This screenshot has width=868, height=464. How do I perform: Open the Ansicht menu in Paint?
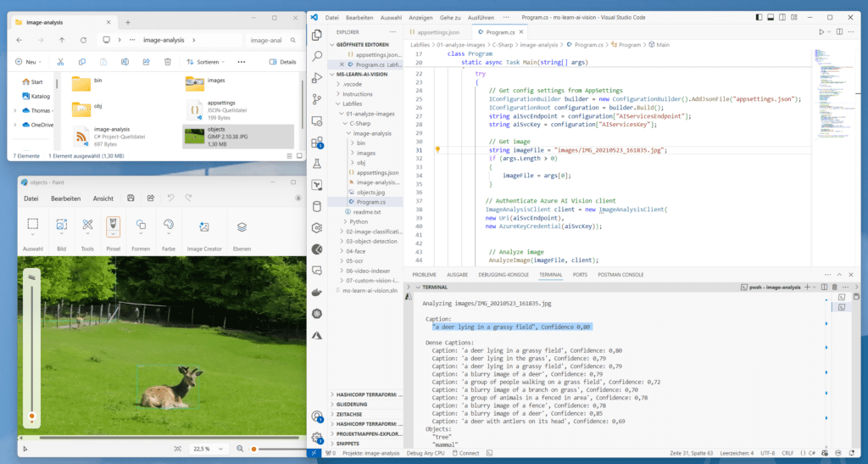(x=103, y=198)
